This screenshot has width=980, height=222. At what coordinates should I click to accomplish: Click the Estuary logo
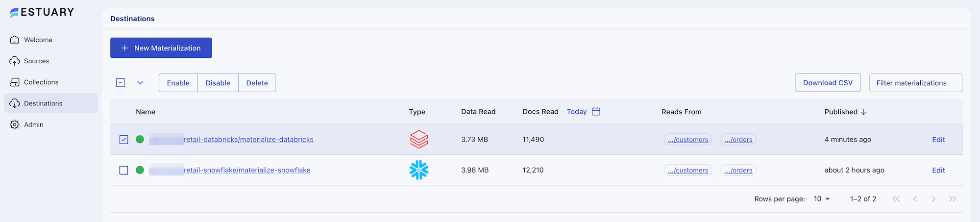tap(42, 12)
